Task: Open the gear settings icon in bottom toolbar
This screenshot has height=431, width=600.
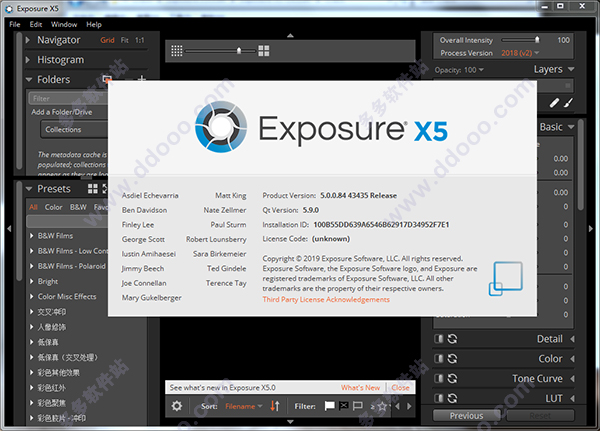Action: coord(177,406)
